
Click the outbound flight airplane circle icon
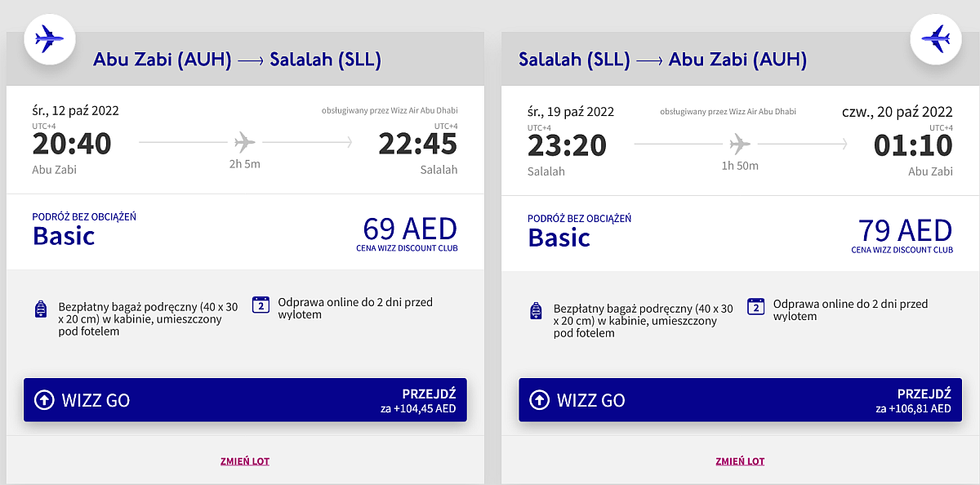(x=50, y=38)
